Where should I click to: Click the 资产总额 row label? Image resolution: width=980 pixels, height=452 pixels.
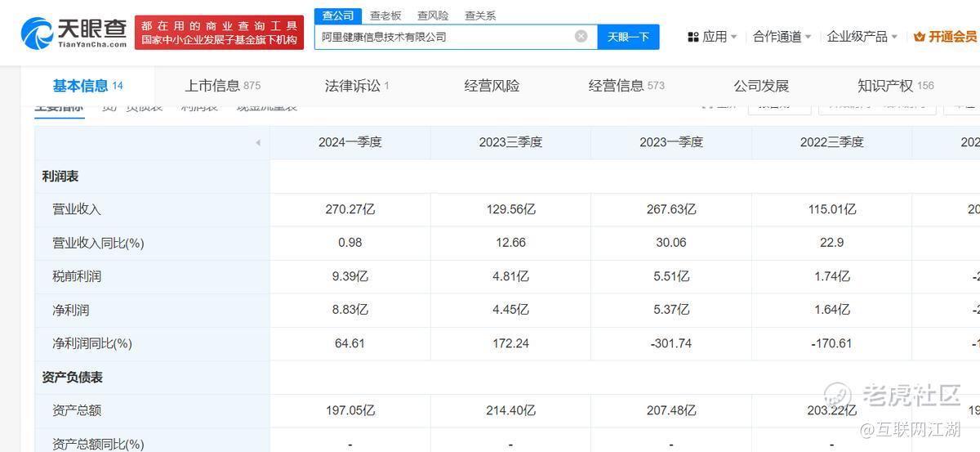click(x=77, y=410)
